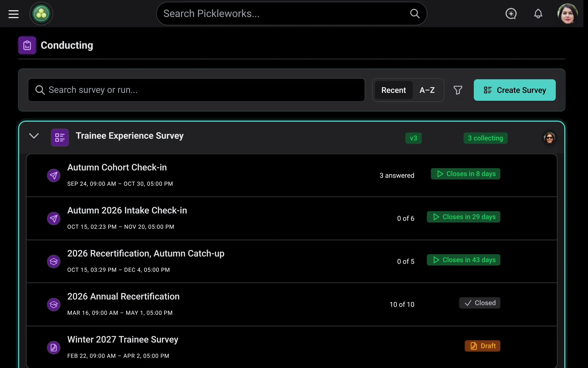Open the hamburger navigation menu

click(14, 14)
